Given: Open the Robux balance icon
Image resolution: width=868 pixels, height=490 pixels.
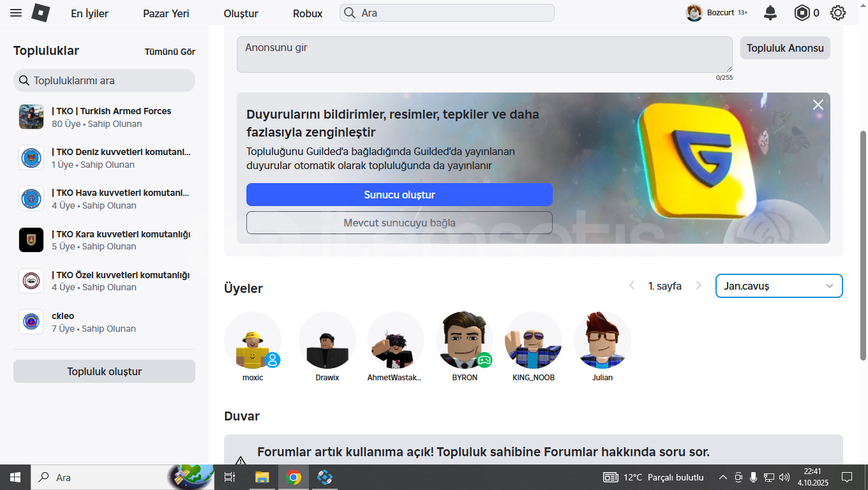Looking at the screenshot, I should (x=802, y=13).
